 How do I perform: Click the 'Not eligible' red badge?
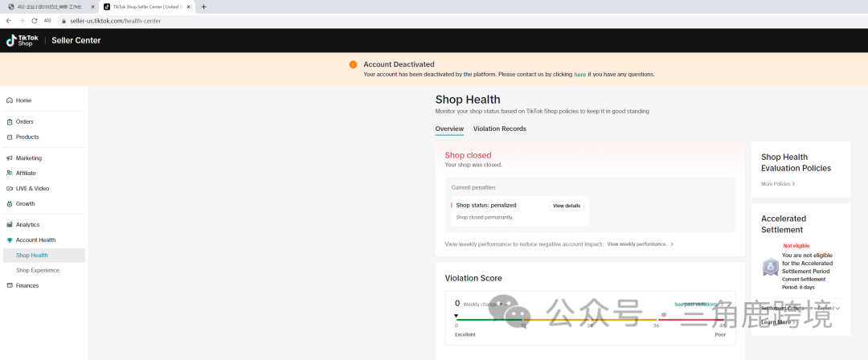(x=796, y=245)
